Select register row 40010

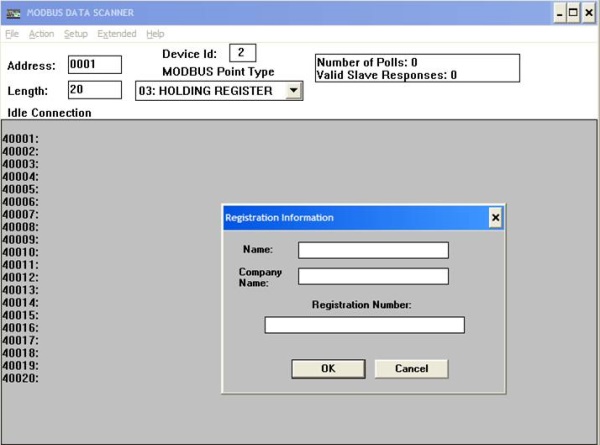point(21,252)
